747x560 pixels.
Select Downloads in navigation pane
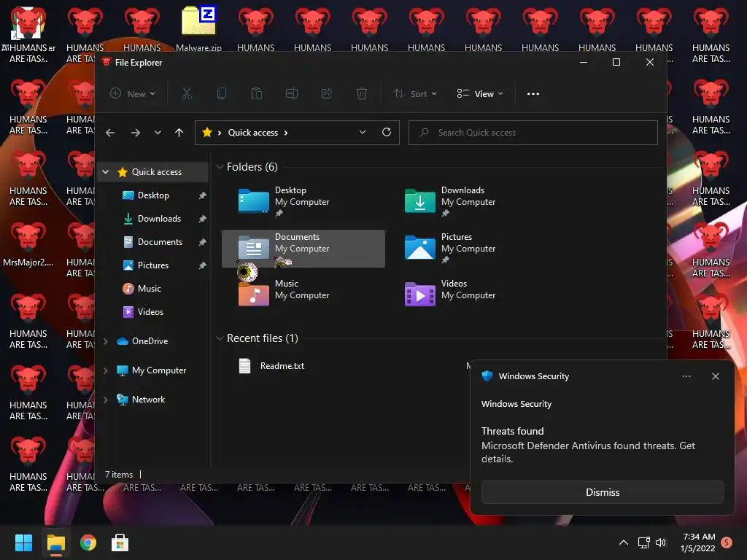tap(159, 219)
